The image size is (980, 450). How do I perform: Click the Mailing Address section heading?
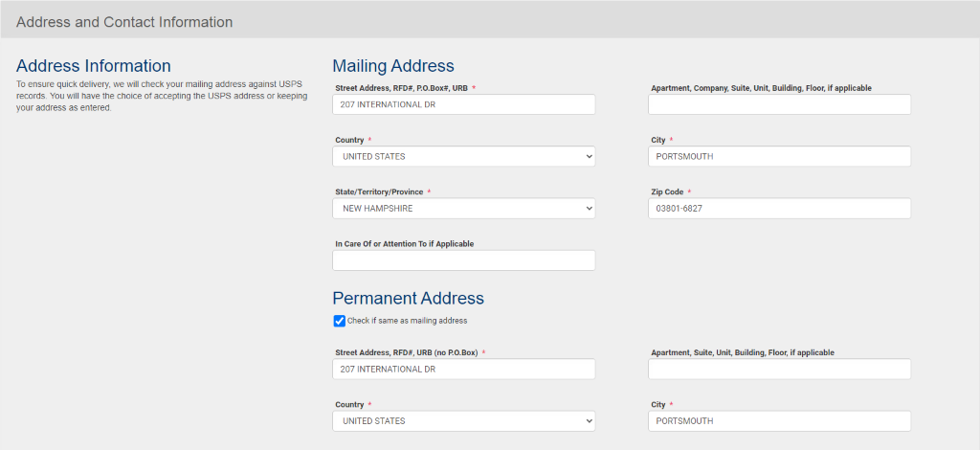tap(393, 66)
